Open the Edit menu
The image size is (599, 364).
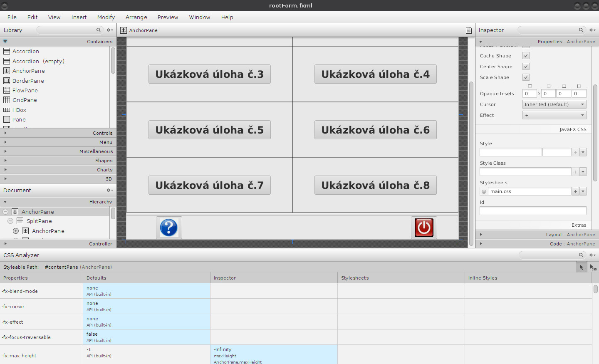click(x=32, y=17)
